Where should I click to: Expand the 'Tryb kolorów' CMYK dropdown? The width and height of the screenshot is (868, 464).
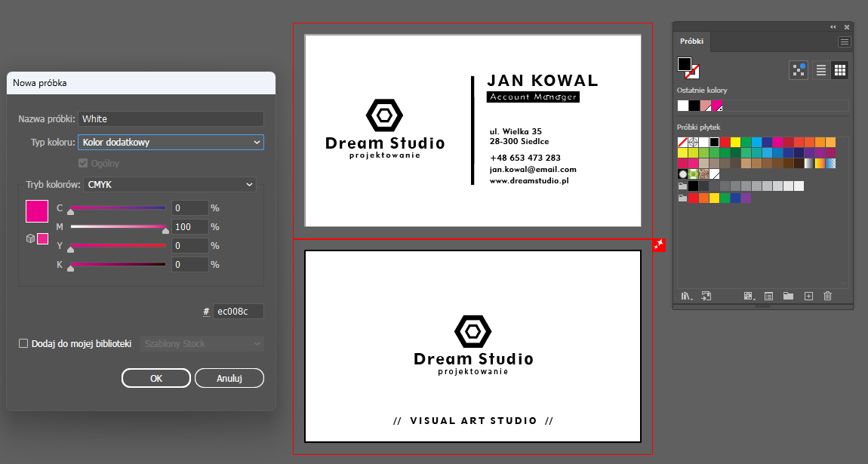[169, 185]
